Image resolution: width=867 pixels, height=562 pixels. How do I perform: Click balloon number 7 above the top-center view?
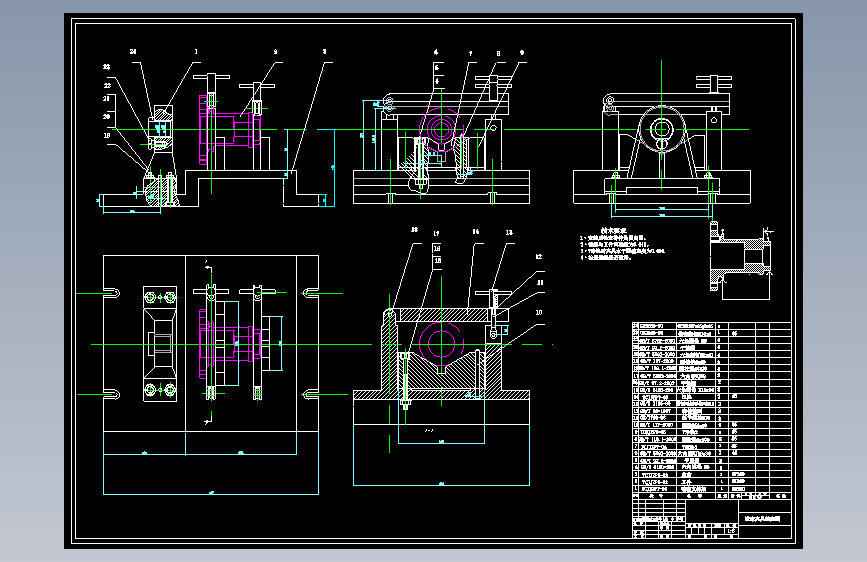pos(471,54)
